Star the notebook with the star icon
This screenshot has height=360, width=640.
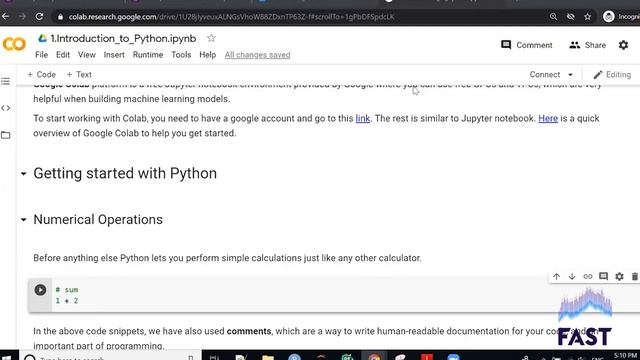coord(211,38)
